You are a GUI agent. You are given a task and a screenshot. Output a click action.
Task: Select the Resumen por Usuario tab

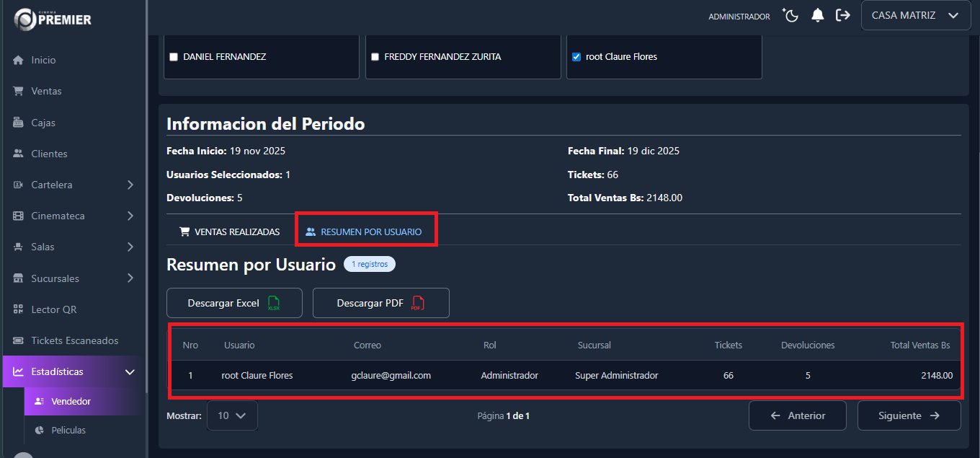pos(364,232)
